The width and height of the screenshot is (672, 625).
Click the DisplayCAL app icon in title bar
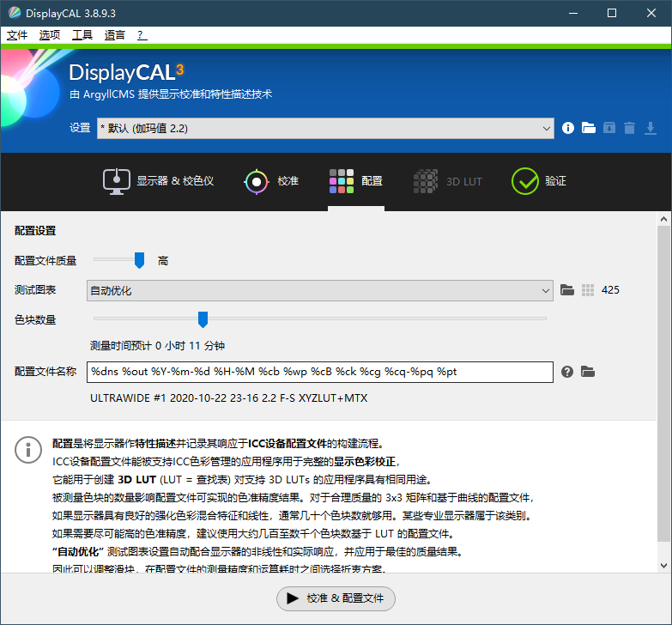(15, 13)
